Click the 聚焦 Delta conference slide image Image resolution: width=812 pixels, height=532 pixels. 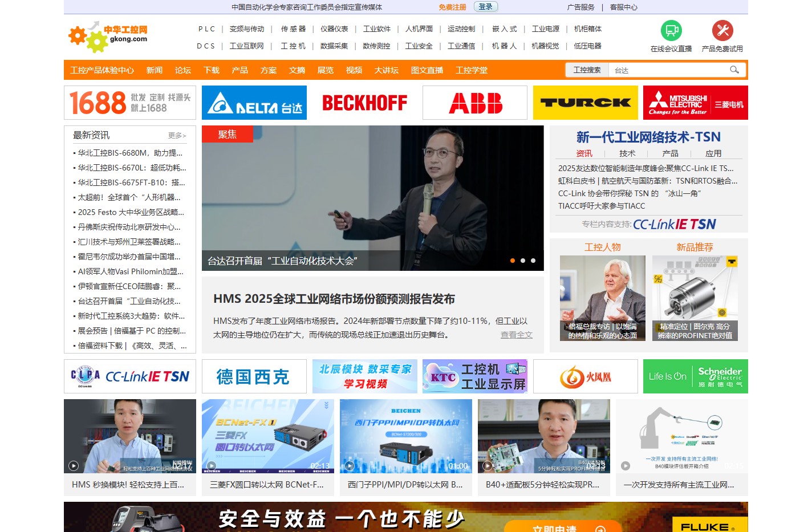pyautogui.click(x=373, y=198)
